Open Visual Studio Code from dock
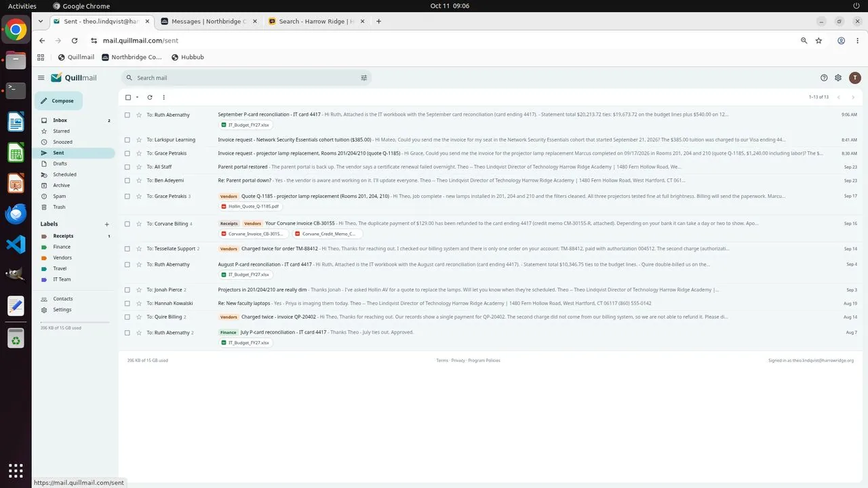Viewport: 868px width, 488px height. point(16,245)
